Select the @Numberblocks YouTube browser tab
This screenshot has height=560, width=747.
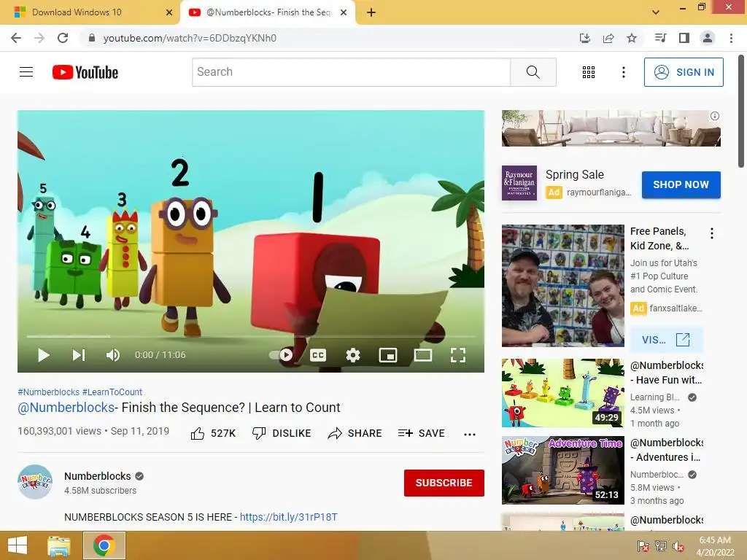click(268, 12)
